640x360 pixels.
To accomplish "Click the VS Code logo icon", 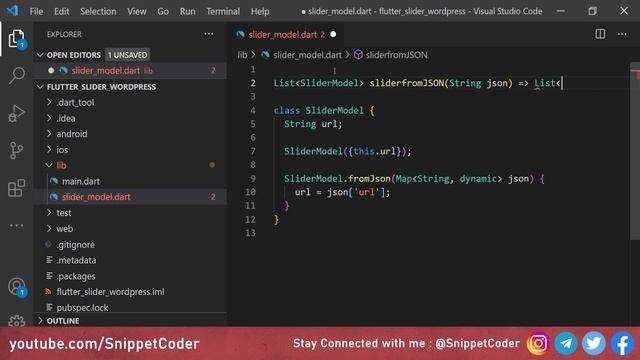I will 12,11.
